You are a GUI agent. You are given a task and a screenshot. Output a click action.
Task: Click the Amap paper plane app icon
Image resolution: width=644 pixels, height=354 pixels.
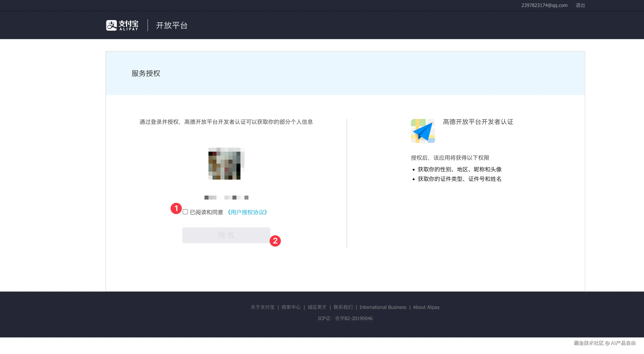pos(423,131)
